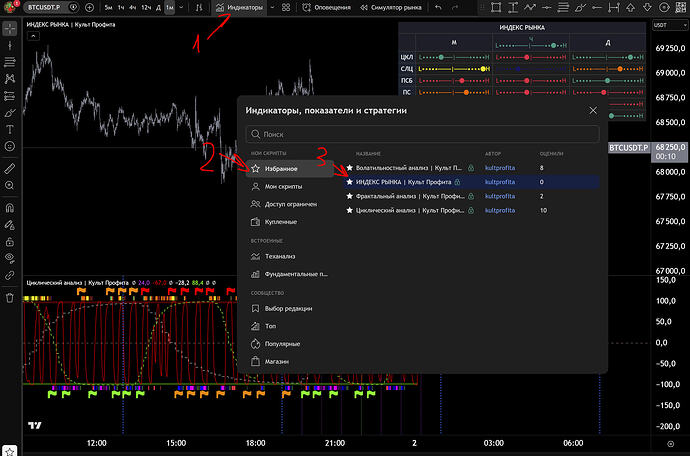Open the Оповещения alerts button
This screenshot has height=456, width=690.
327,7
